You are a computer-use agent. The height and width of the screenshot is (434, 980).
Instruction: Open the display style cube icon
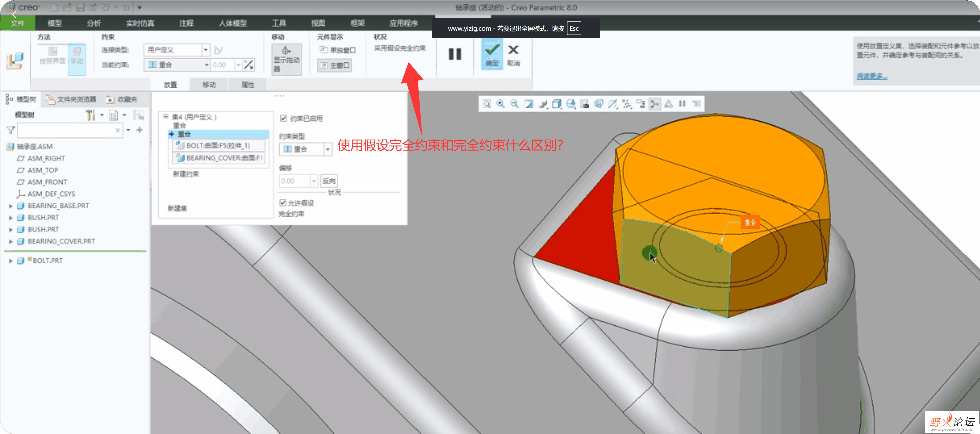click(x=557, y=104)
